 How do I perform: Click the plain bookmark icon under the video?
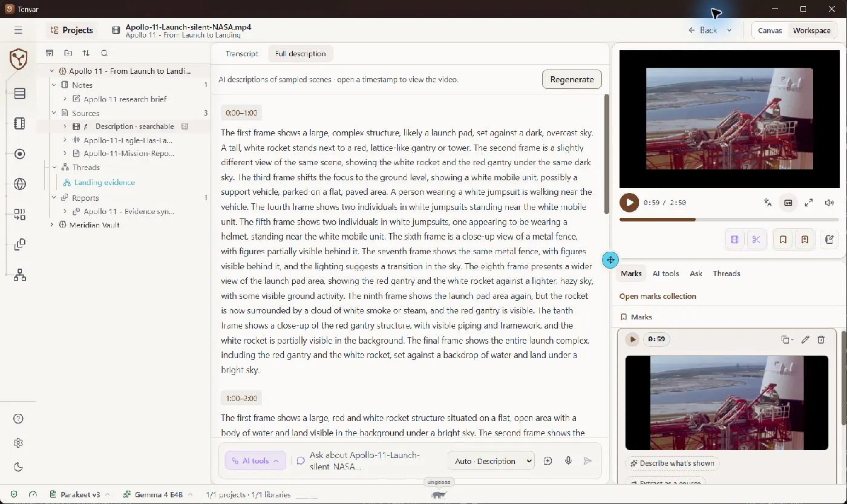[x=783, y=240]
